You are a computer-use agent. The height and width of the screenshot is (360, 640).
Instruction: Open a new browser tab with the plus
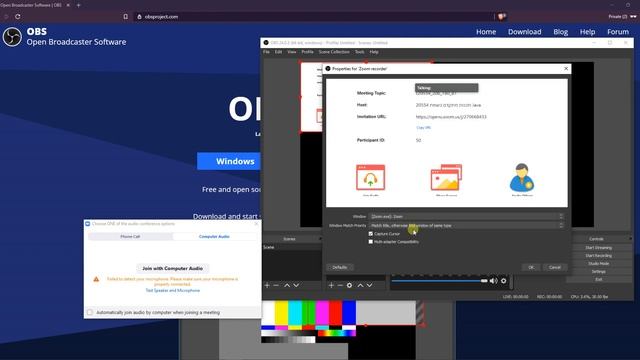point(78,5)
